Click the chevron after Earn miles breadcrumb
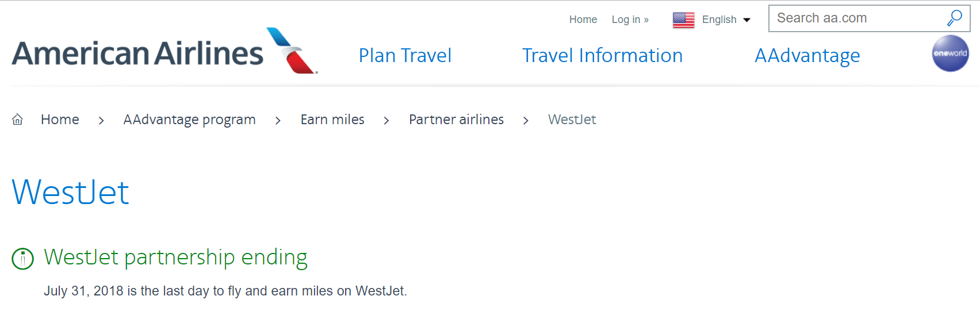 pos(386,120)
